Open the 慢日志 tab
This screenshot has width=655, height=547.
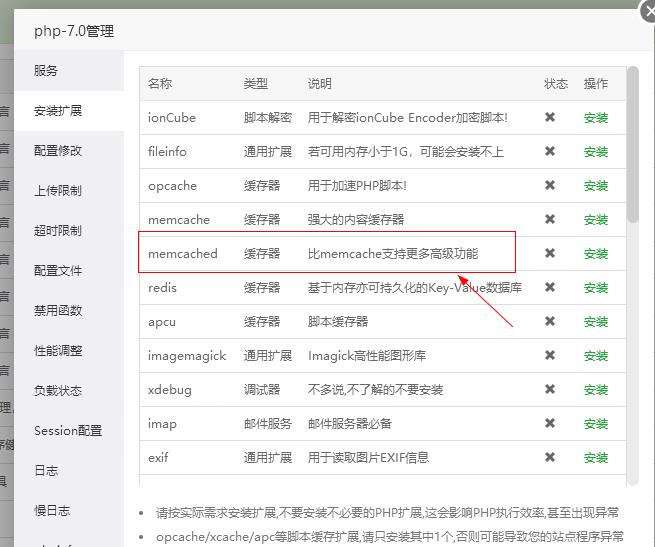point(52,511)
